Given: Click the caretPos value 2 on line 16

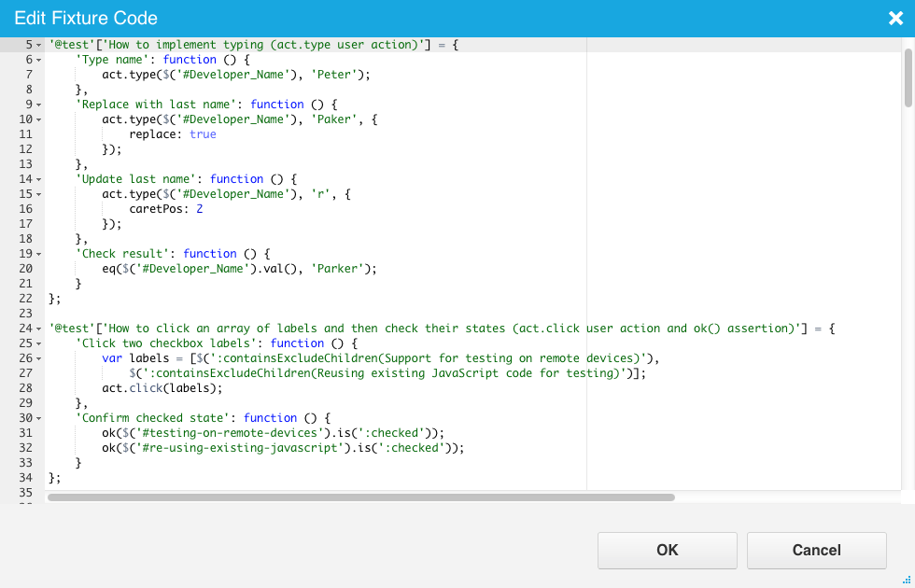Looking at the screenshot, I should coord(200,209).
